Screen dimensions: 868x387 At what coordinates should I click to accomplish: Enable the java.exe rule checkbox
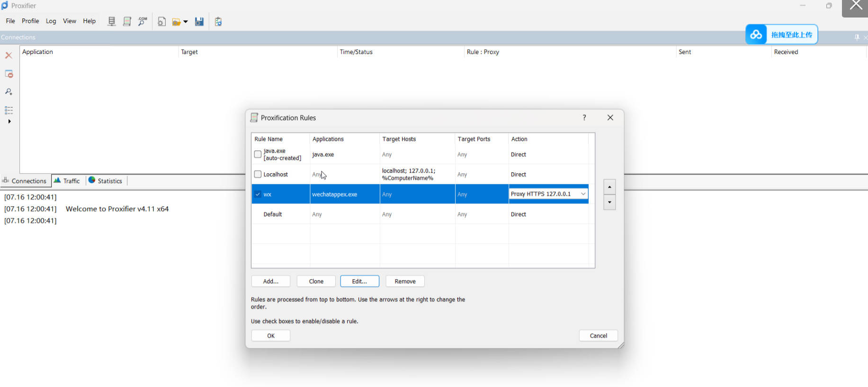pyautogui.click(x=258, y=154)
